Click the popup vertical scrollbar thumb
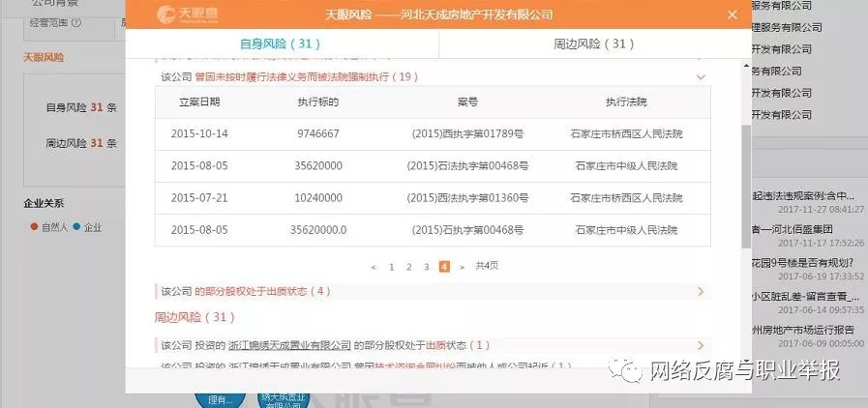Image resolution: width=868 pixels, height=408 pixels. pos(746,187)
